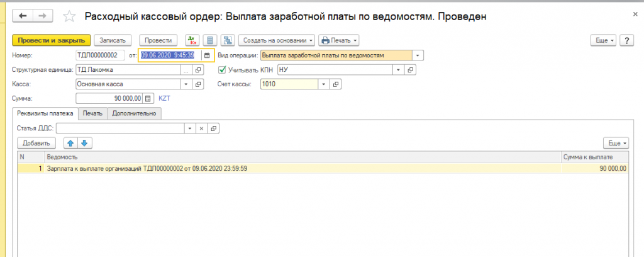
Task: Expand the Вид операции dropdown
Action: click(418, 55)
